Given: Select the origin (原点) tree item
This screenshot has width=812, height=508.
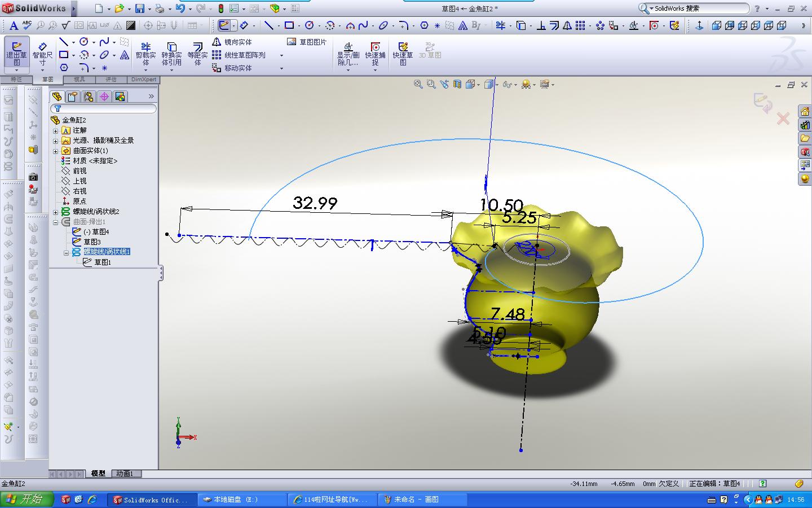Looking at the screenshot, I should point(80,202).
